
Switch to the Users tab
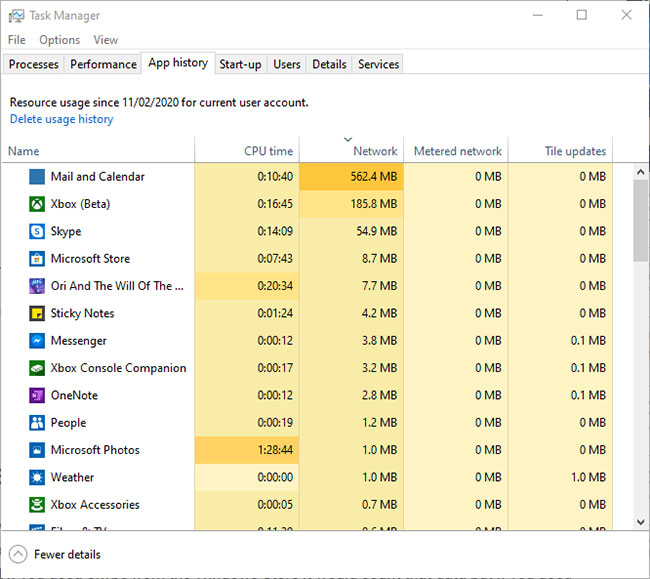[286, 64]
